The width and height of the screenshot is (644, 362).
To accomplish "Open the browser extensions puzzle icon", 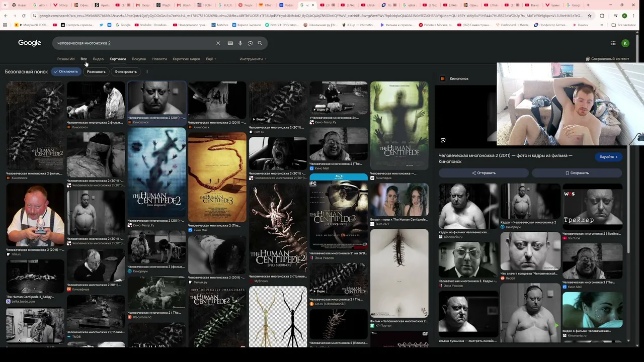I will 602,16.
